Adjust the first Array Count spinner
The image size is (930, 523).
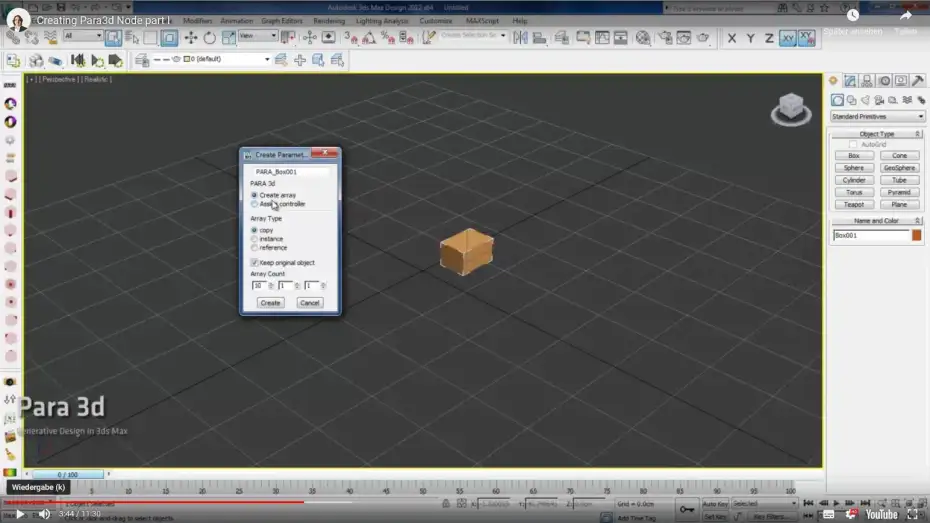(x=271, y=286)
